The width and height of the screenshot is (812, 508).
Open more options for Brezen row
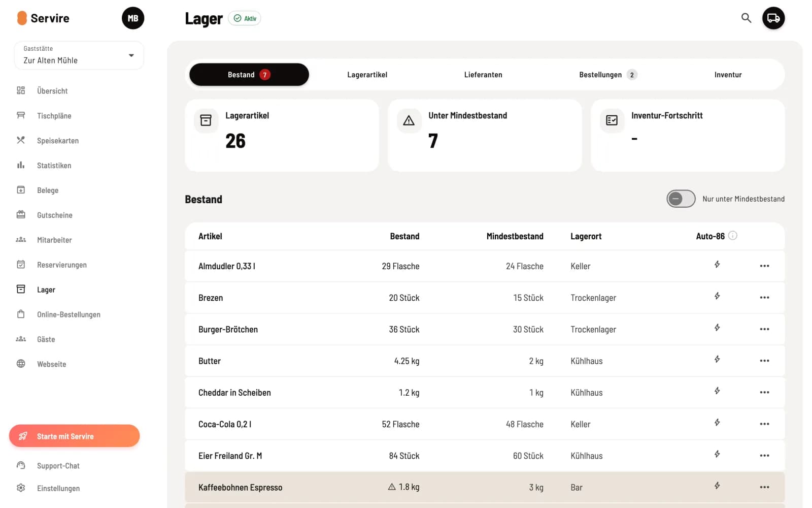(764, 297)
